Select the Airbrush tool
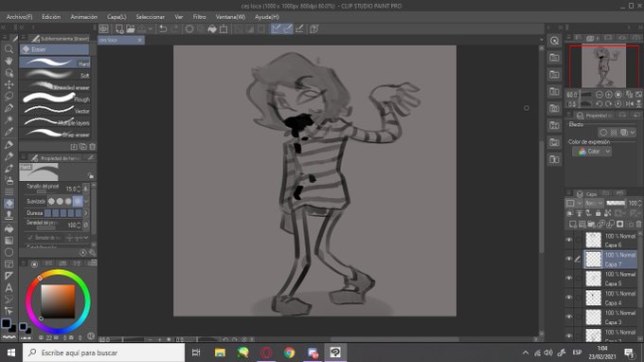This screenshot has width=644, height=362. pos(9,180)
